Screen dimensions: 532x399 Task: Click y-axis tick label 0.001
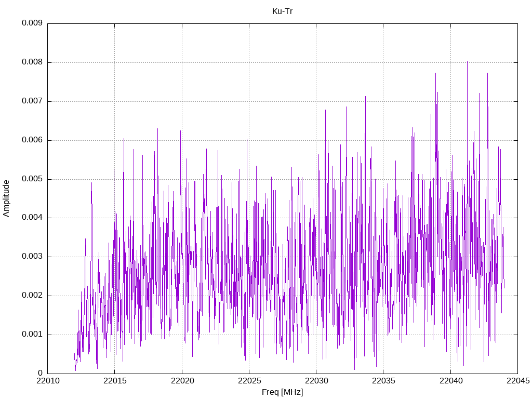[32, 335]
